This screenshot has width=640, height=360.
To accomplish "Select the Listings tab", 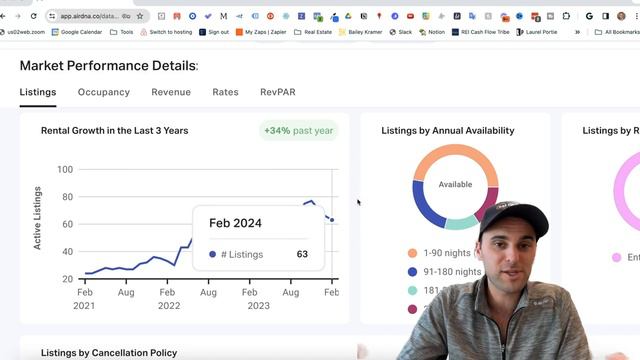I will click(x=38, y=92).
